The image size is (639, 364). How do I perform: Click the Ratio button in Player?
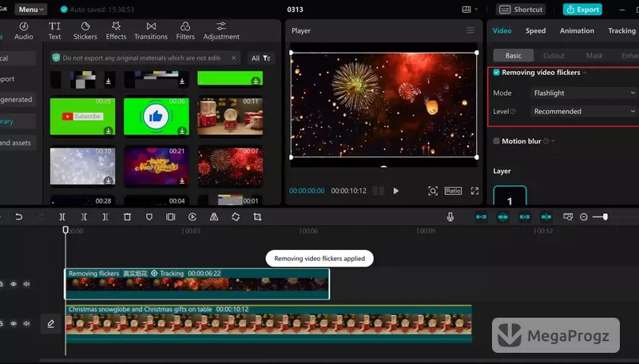click(x=453, y=191)
